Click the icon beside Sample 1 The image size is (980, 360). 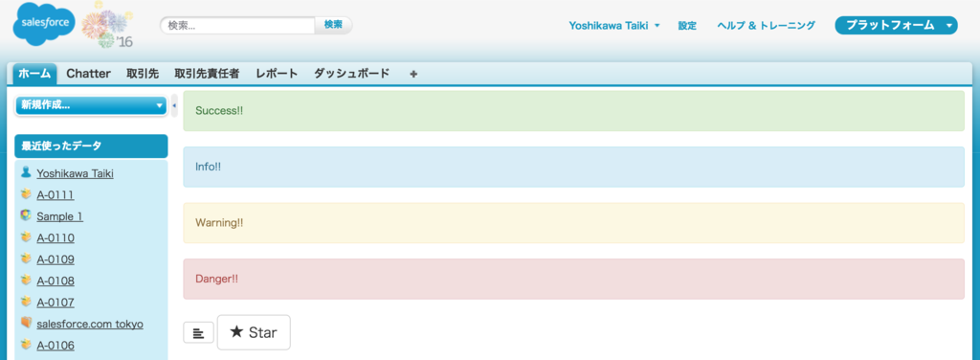(x=26, y=215)
